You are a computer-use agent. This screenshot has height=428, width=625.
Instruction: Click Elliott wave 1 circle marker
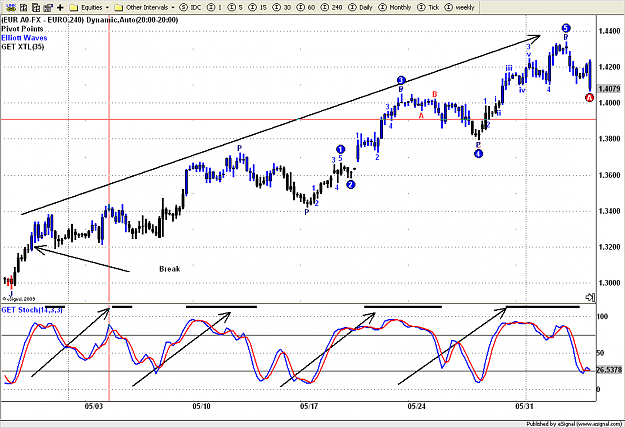(340, 149)
